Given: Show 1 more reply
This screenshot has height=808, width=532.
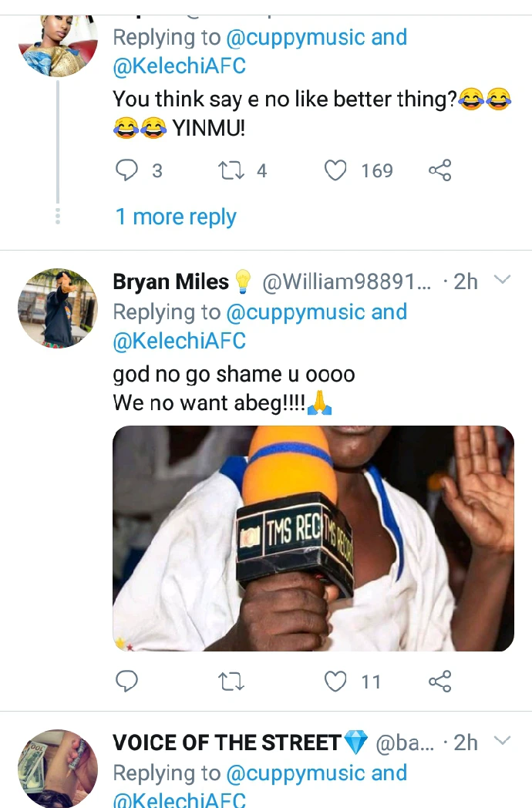Looking at the screenshot, I should pyautogui.click(x=176, y=217).
